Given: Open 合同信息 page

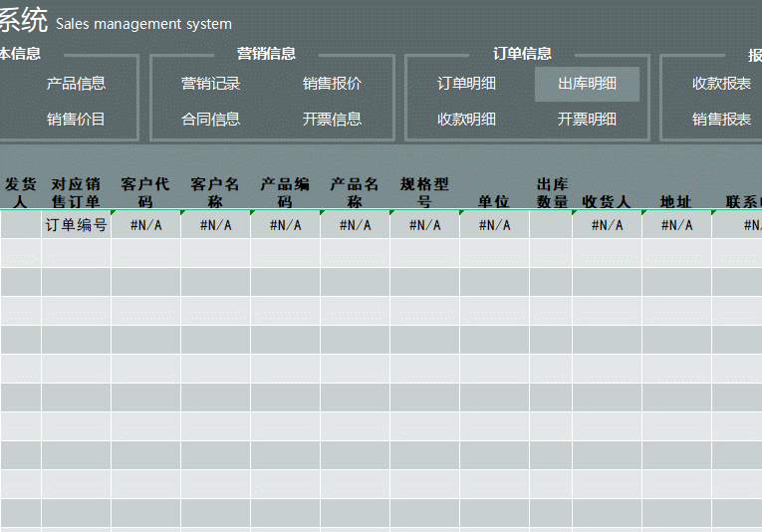Looking at the screenshot, I should 210,119.
